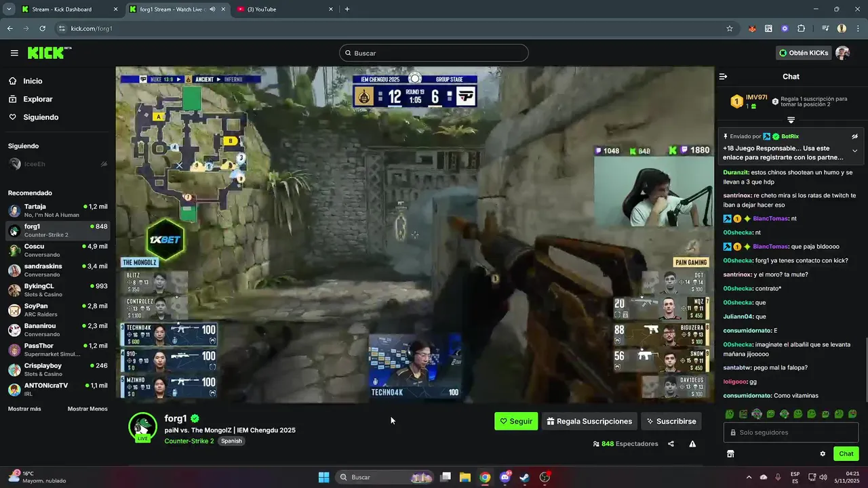Bookmark this page star icon

tap(730, 28)
